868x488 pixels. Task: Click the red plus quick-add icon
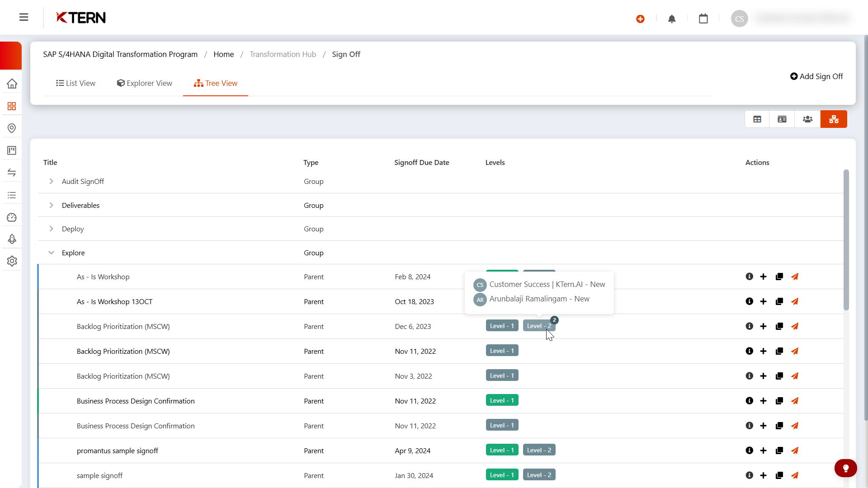click(x=640, y=19)
